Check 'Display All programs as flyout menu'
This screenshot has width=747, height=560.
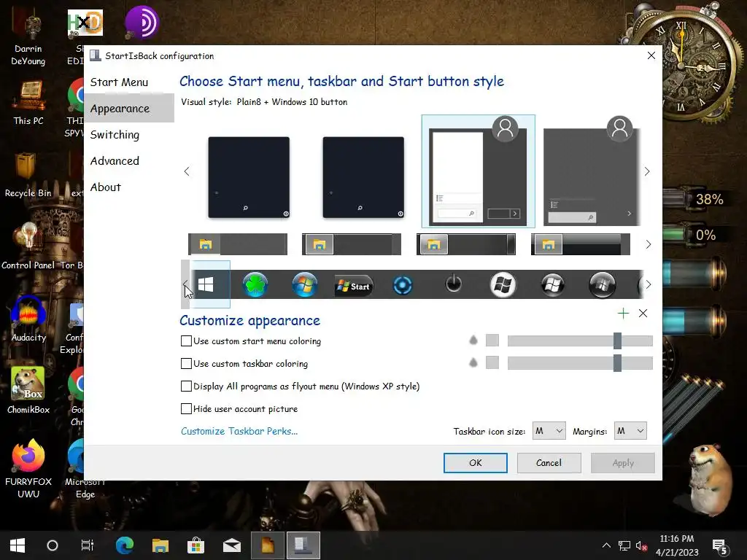coord(186,386)
